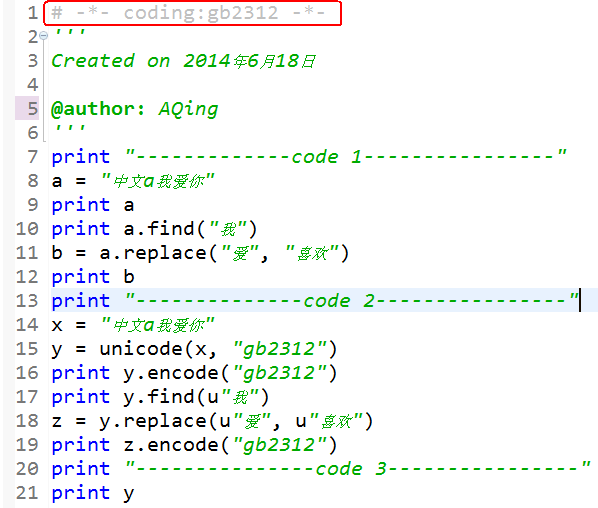Image resolution: width=598 pixels, height=508 pixels.
Task: Click the 'print y.find' statement
Action: coord(161,397)
